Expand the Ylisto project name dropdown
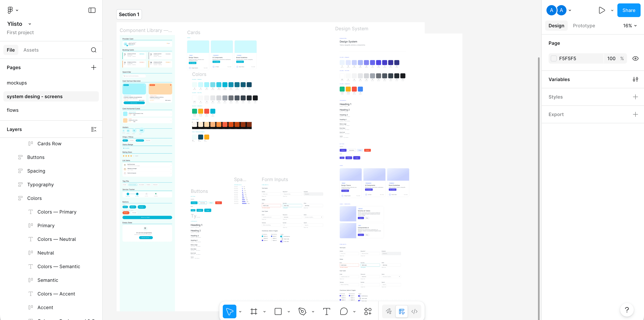This screenshot has height=320, width=644. [30, 23]
